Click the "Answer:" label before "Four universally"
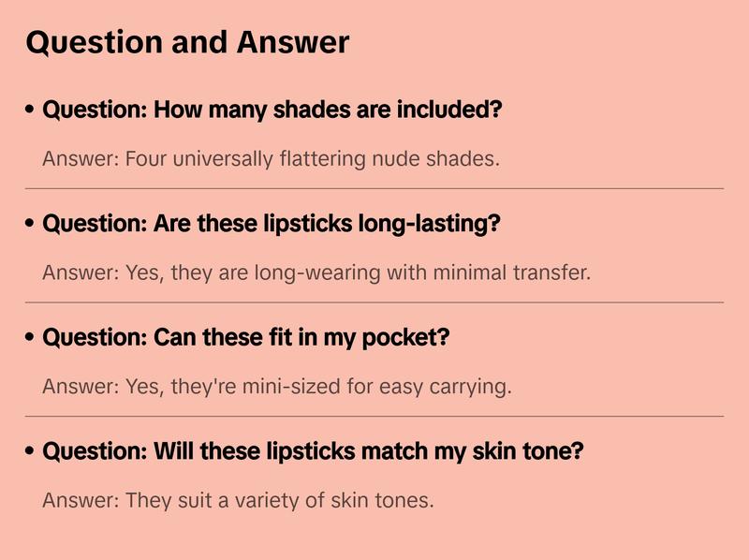The width and height of the screenshot is (749, 560). (x=81, y=158)
